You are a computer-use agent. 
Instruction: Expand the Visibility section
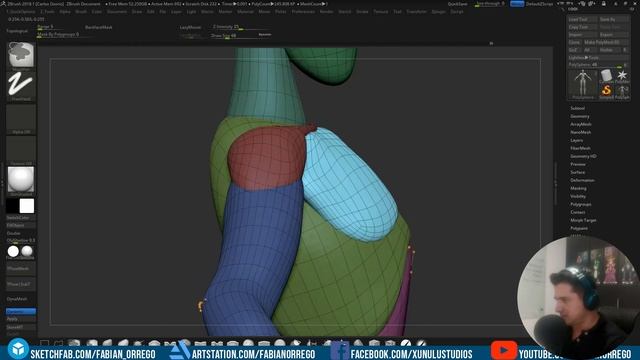tap(578, 196)
